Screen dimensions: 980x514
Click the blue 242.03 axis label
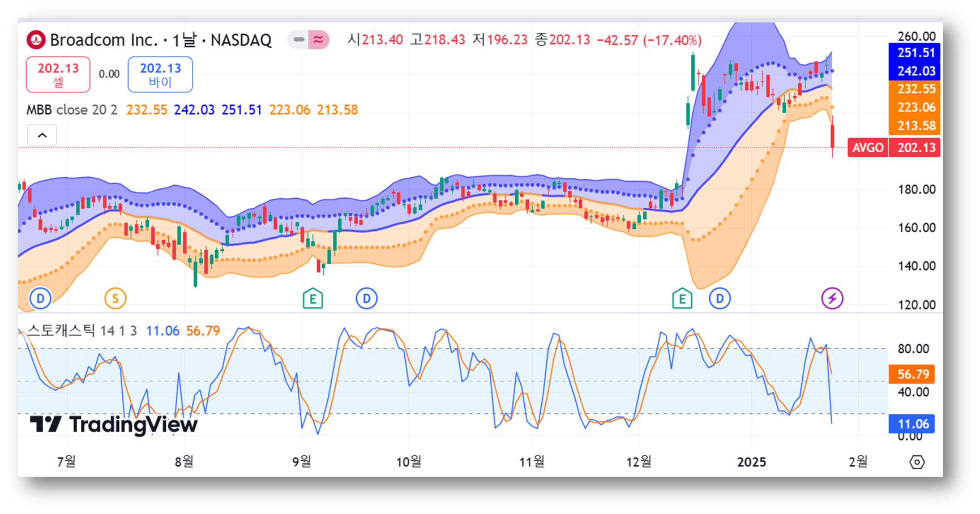915,71
